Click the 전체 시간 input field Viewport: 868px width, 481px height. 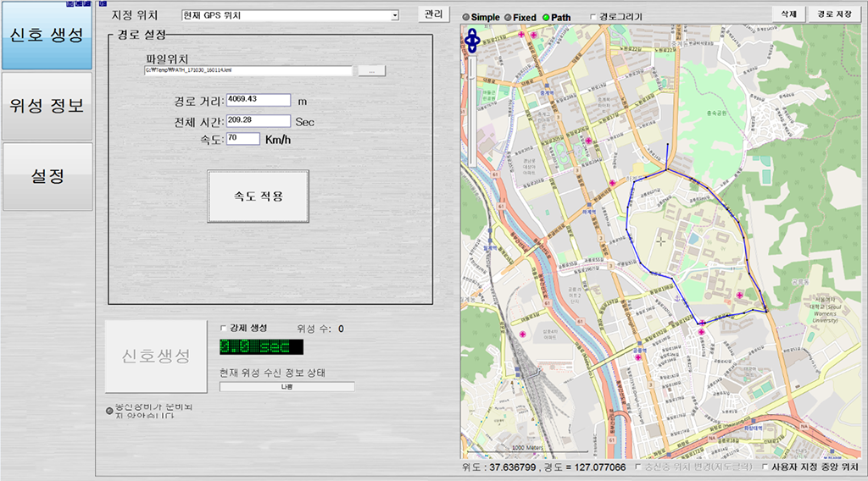pyautogui.click(x=259, y=120)
